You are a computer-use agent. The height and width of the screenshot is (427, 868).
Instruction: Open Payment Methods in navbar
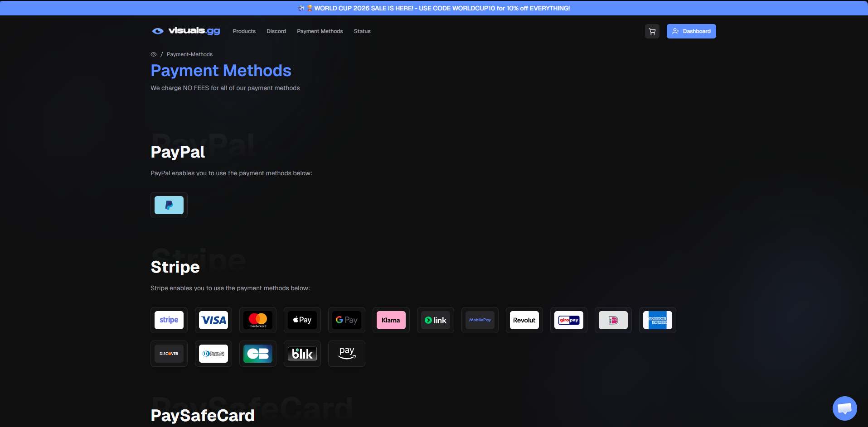tap(320, 31)
